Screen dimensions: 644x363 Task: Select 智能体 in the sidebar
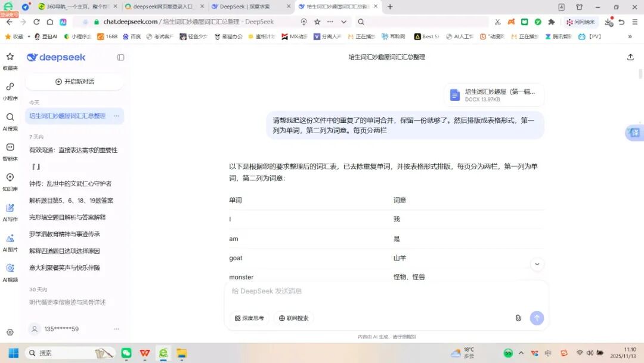pyautogui.click(x=10, y=151)
